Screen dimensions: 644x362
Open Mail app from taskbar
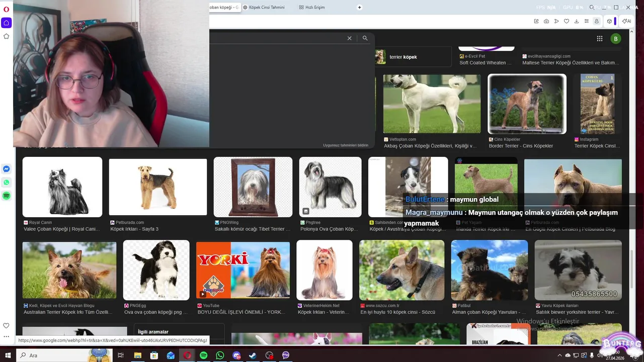(171, 355)
